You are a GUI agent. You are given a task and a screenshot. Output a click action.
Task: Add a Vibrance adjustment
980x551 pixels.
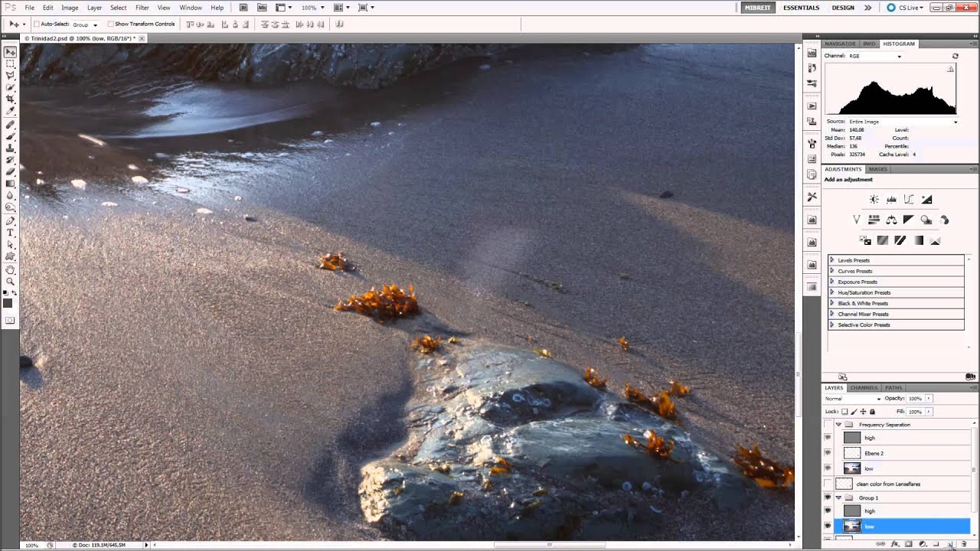pos(856,220)
